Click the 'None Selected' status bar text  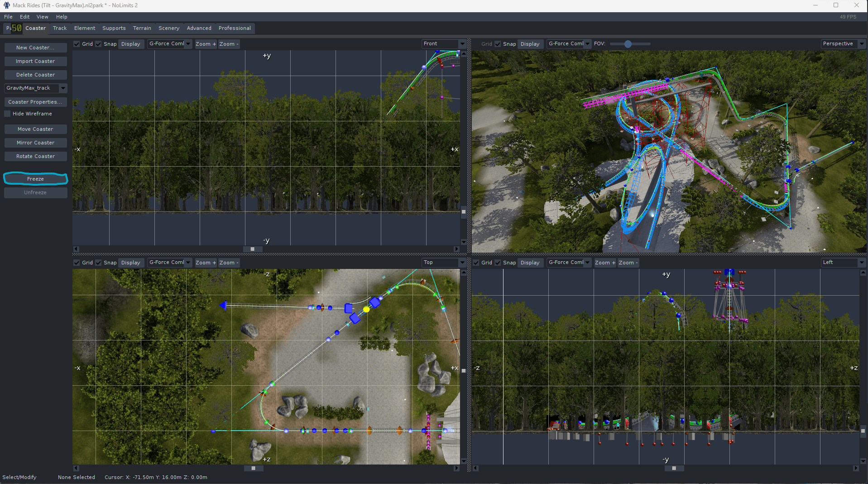(x=77, y=477)
